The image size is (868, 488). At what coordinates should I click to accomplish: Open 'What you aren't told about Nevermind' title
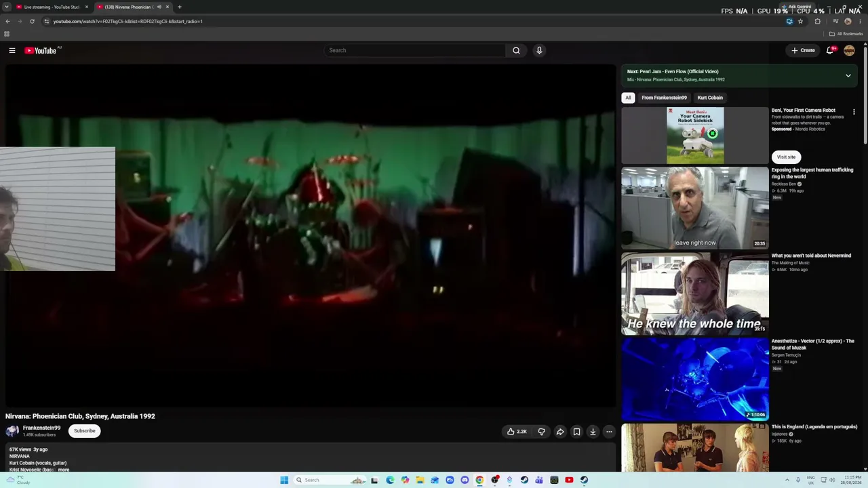[811, 256]
